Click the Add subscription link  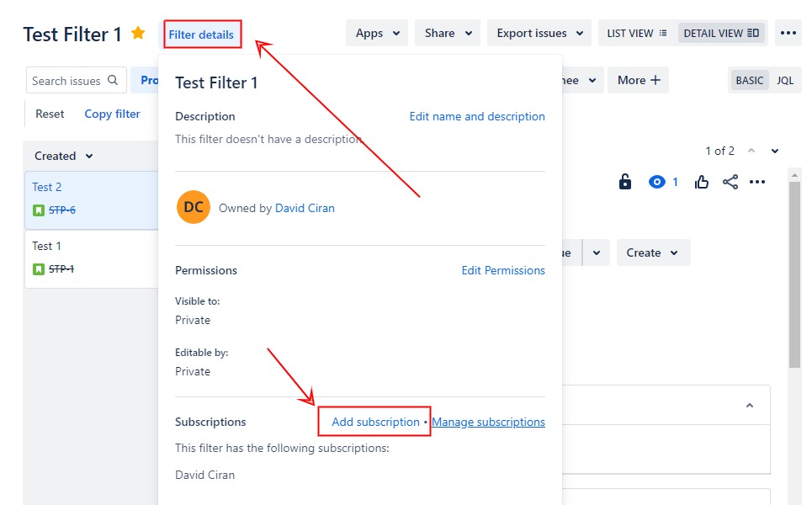coord(374,422)
